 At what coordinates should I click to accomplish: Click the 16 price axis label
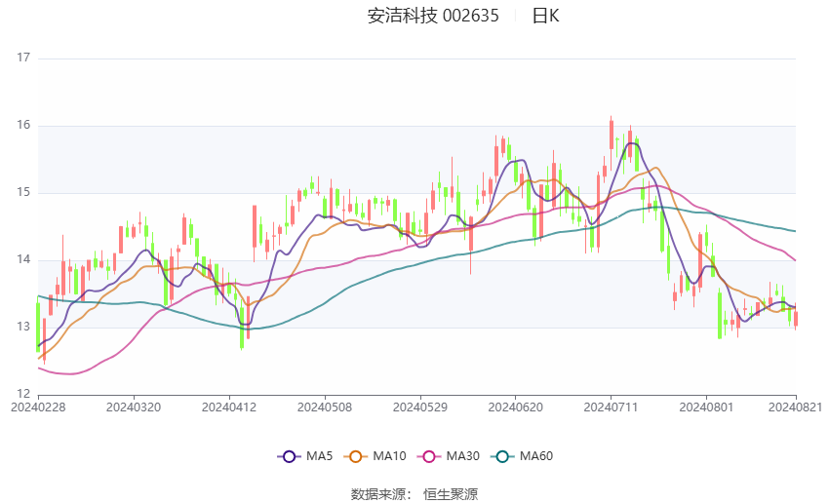point(23,125)
